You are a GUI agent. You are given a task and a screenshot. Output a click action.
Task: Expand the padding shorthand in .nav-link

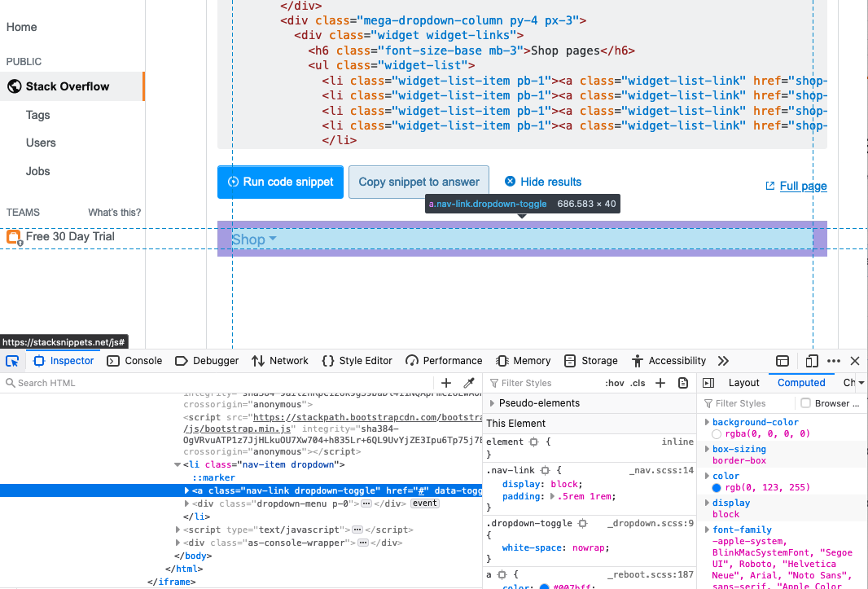coord(552,496)
